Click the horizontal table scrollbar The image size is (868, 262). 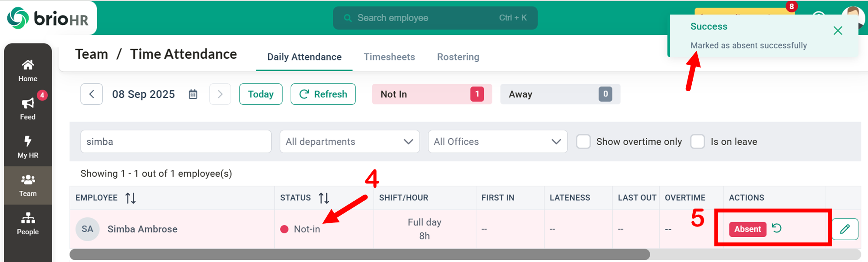[x=359, y=255]
